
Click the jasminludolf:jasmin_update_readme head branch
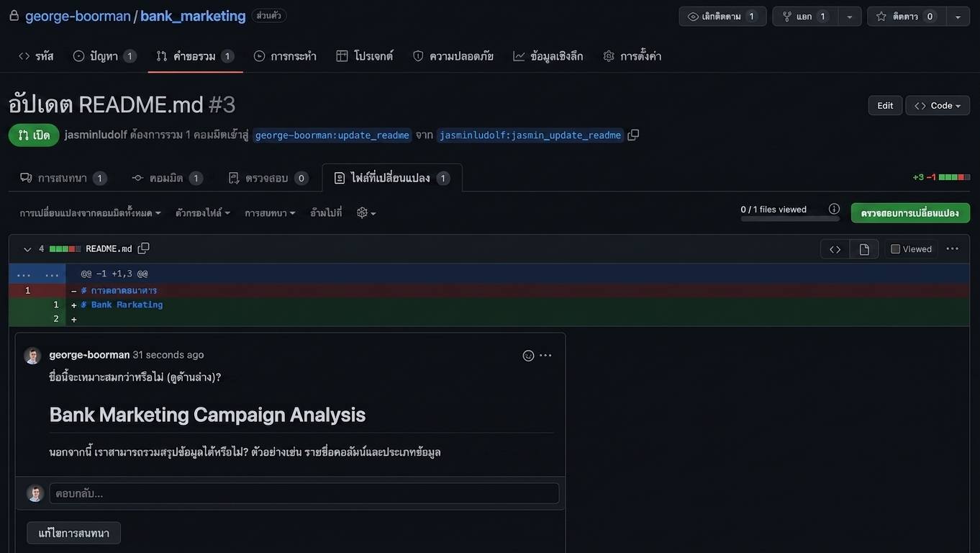coord(530,135)
